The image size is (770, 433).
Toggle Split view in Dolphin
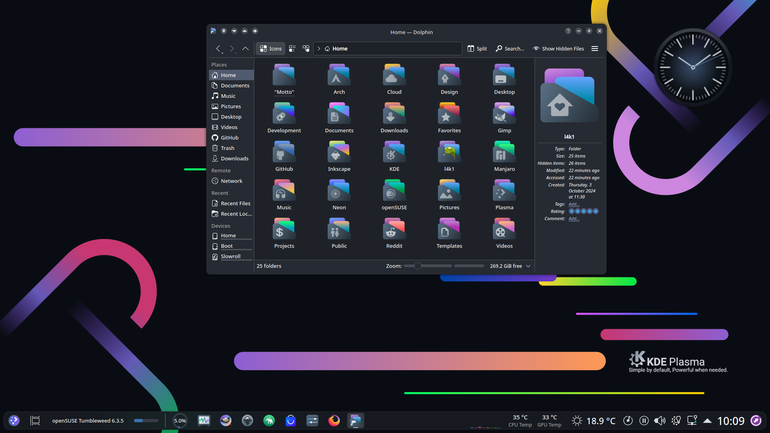click(x=477, y=49)
